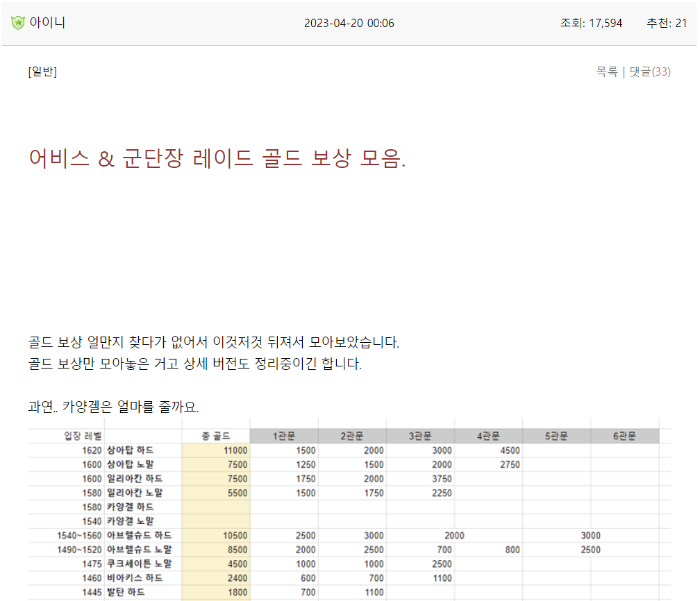Screen dimensions: 700x601
Task: Click the 조회: 17,594 view count
Action: pos(591,23)
